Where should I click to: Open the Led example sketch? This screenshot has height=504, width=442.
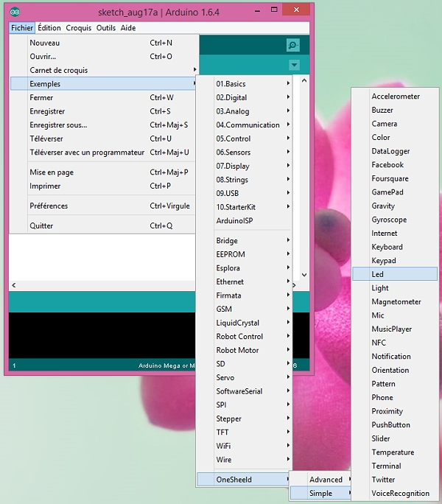click(x=395, y=274)
